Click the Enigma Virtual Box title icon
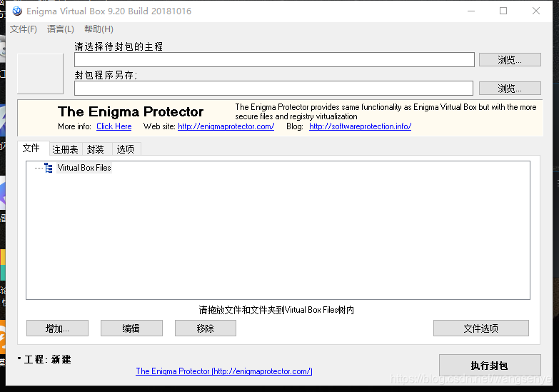This screenshot has width=559, height=392. 16,11
